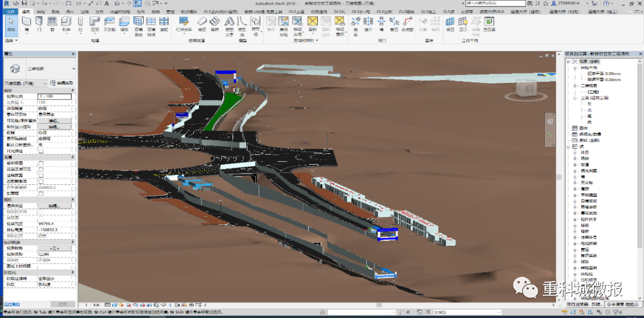Viewport: 644px width, 318px height.
Task: Select the Window (窗) tool
Action: (52, 24)
